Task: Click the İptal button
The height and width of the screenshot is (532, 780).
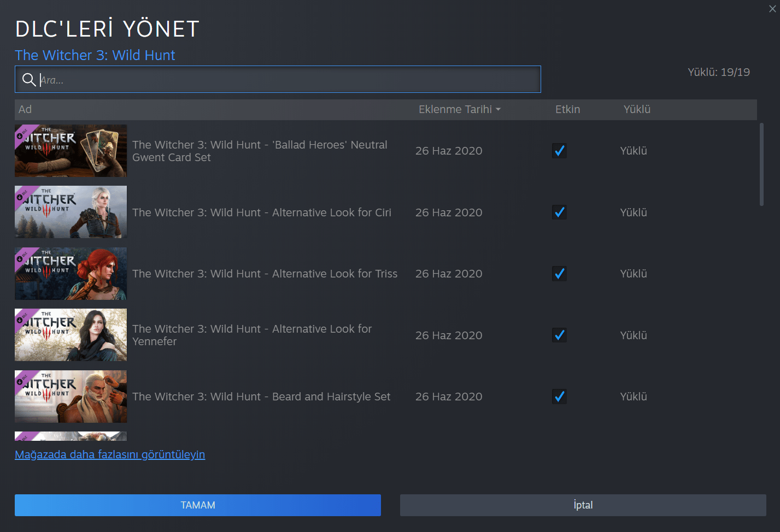Action: click(583, 505)
